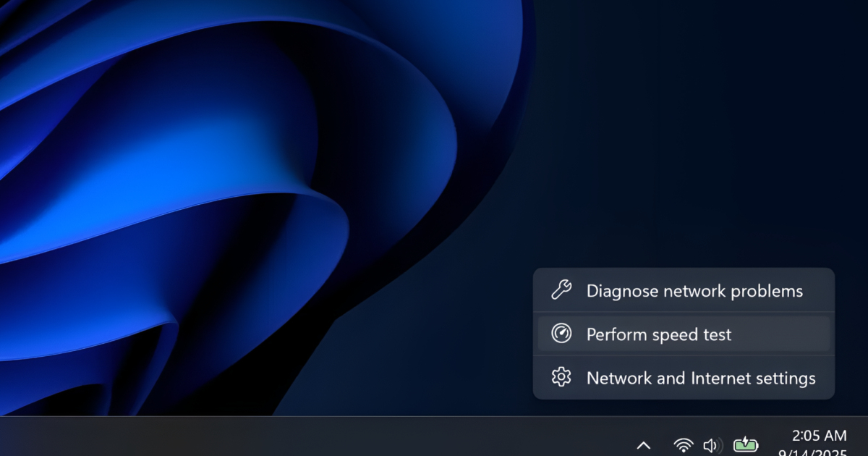This screenshot has width=868, height=456.
Task: Click the wrench icon for network diagnosis
Action: click(x=561, y=290)
